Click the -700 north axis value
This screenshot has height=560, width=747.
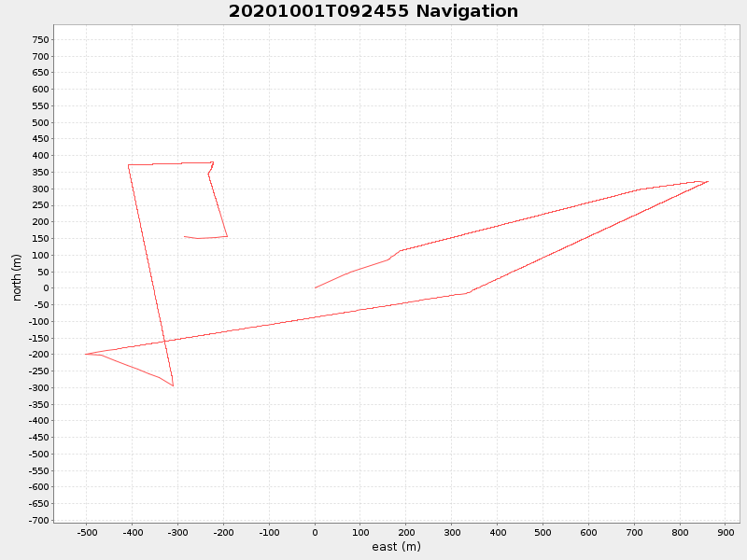pos(39,520)
